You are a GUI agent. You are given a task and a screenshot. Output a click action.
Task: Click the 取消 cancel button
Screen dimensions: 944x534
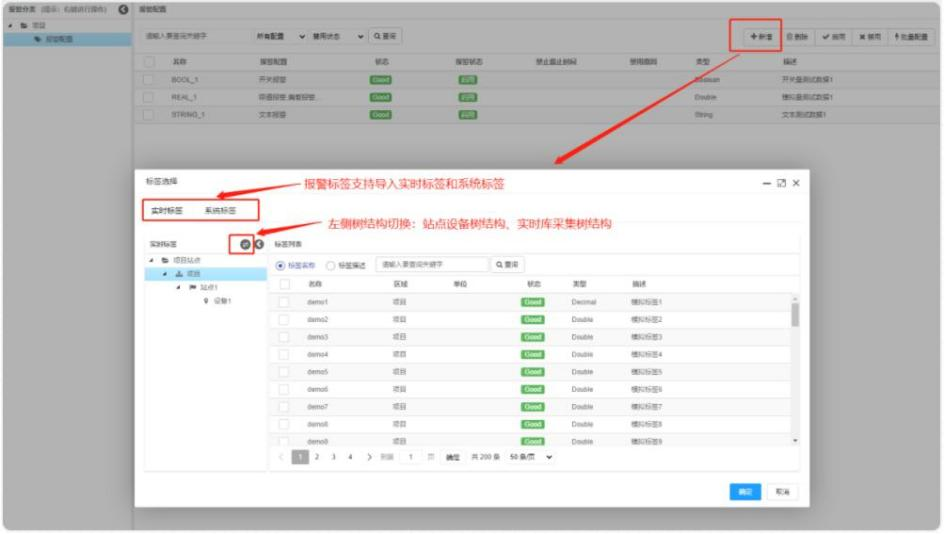[782, 492]
